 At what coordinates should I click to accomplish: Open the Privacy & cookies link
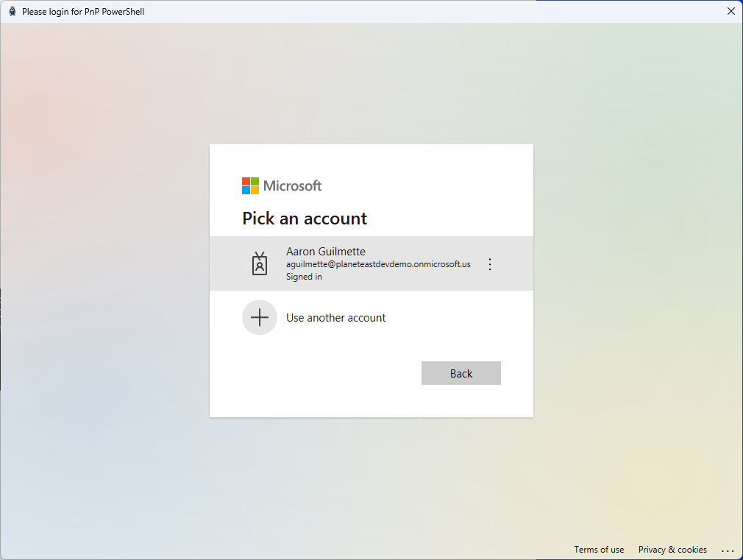(672, 550)
